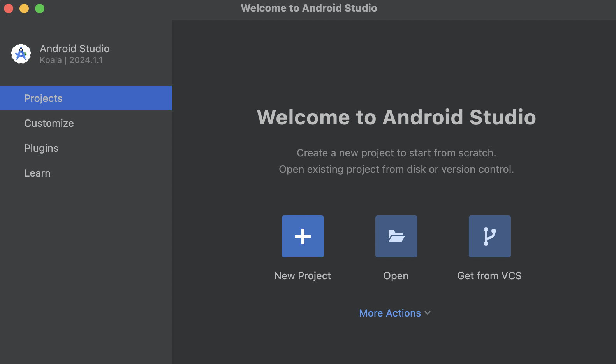The width and height of the screenshot is (616, 364).
Task: Switch to the Customize tab
Action: point(86,123)
